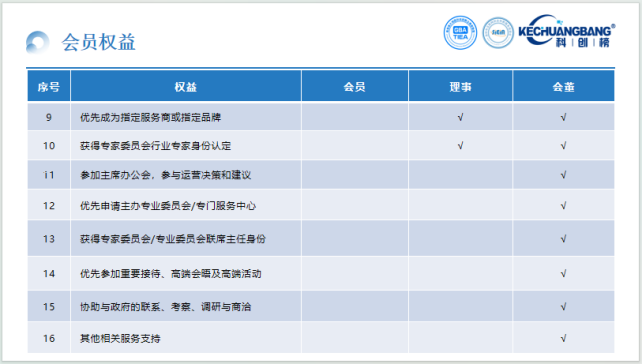The image size is (642, 364).
Task: Click the 序号 column header
Action: [x=49, y=87]
